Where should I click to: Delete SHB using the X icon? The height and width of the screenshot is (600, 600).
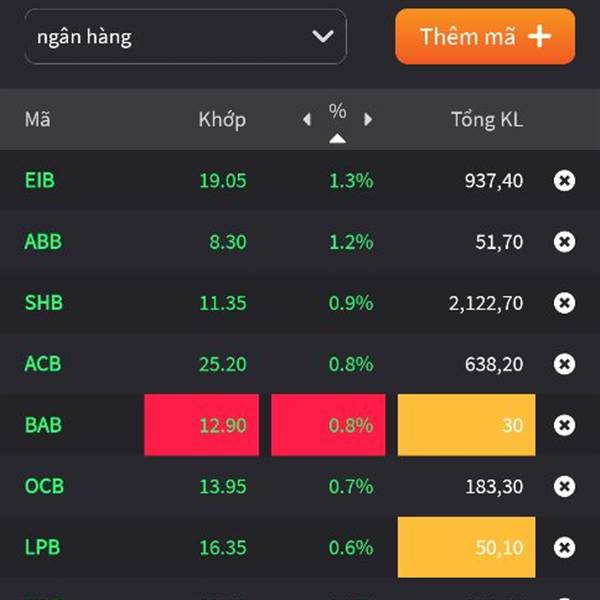pyautogui.click(x=564, y=303)
